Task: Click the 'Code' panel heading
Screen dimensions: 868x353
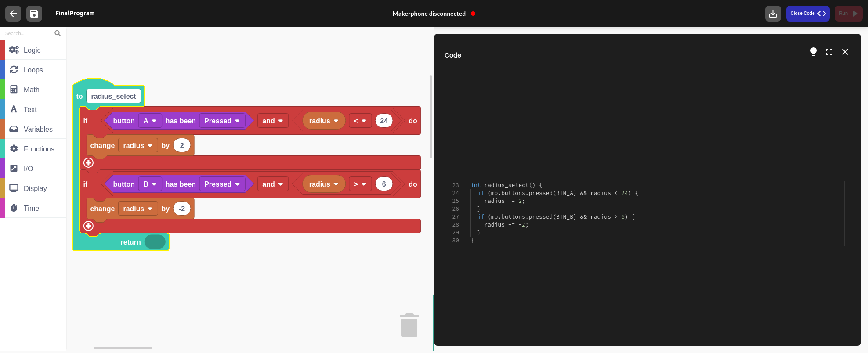Action: coord(453,55)
